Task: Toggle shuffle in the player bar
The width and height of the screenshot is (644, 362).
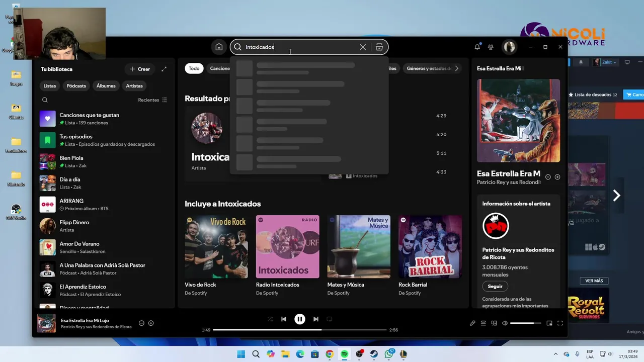Action: (x=270, y=319)
